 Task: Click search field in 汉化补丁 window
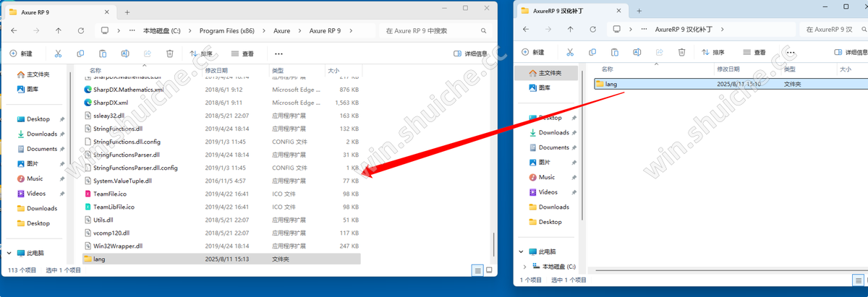[833, 30]
